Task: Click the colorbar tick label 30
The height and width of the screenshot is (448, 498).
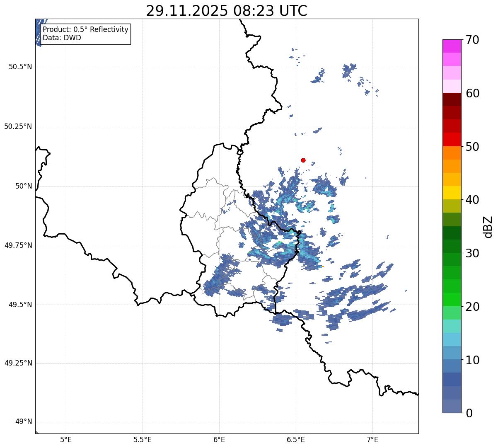Action: pos(473,253)
